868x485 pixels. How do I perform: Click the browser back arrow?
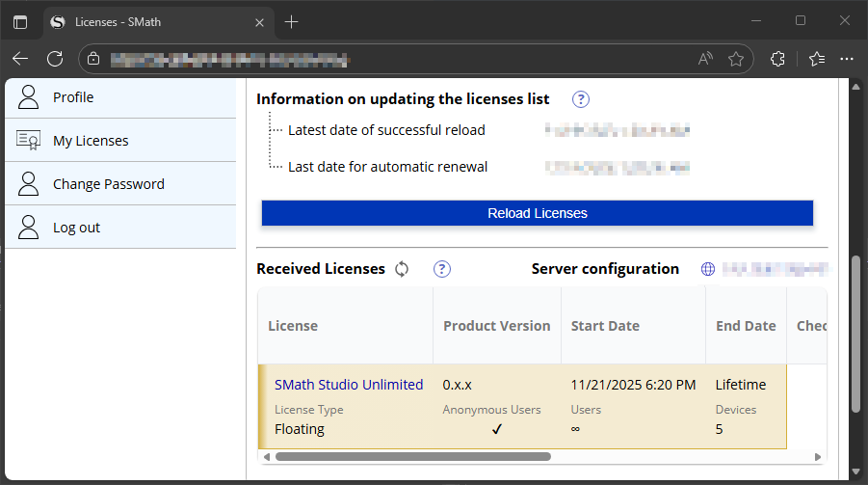(x=20, y=59)
